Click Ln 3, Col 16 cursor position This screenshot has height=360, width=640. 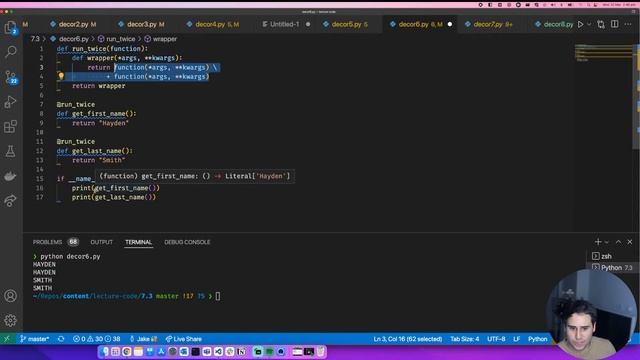(x=408, y=339)
